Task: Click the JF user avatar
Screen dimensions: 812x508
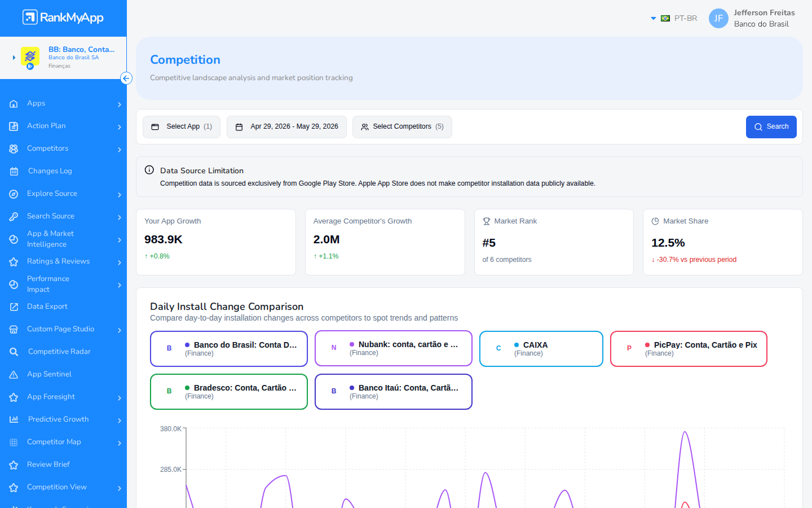Action: click(x=718, y=18)
